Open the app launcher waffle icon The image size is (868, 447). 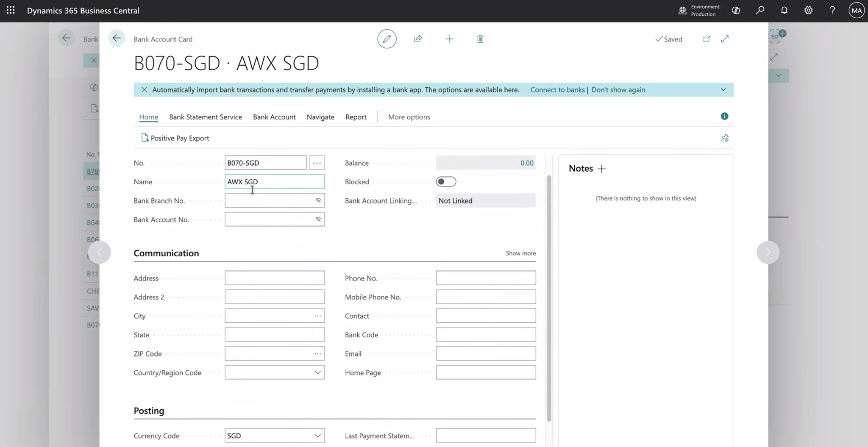11,11
